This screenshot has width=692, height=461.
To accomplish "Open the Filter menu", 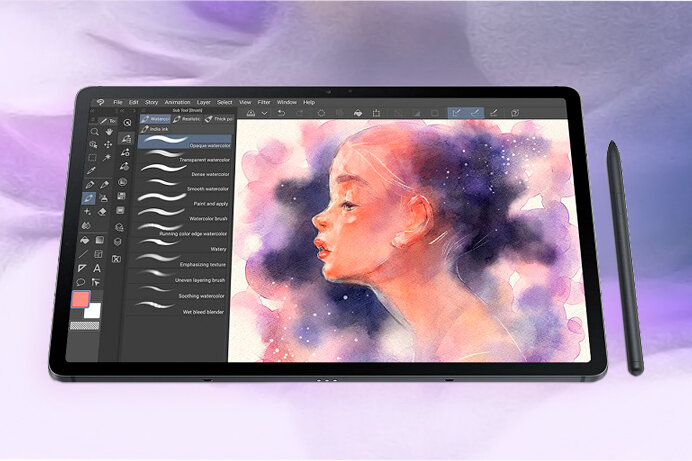I will coord(263,102).
